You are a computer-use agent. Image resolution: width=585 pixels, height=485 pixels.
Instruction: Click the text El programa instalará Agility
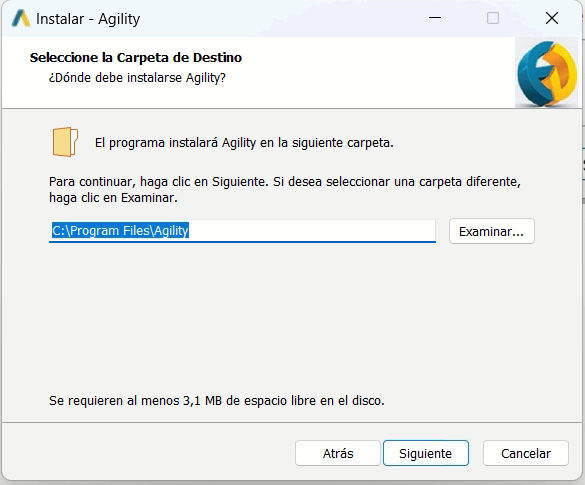click(175, 143)
